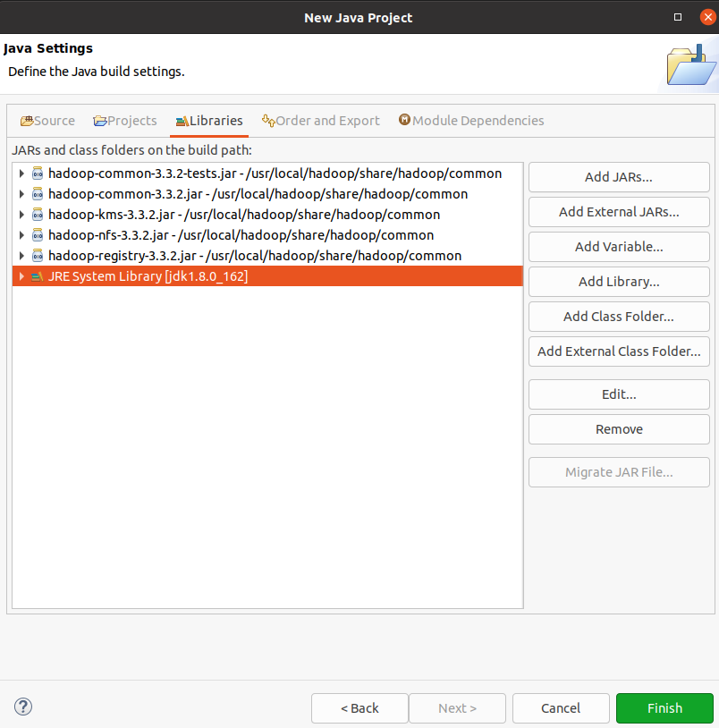This screenshot has width=719, height=728.
Task: Expand the hadoop-kms-3.3.2.jar entry
Action: click(20, 215)
